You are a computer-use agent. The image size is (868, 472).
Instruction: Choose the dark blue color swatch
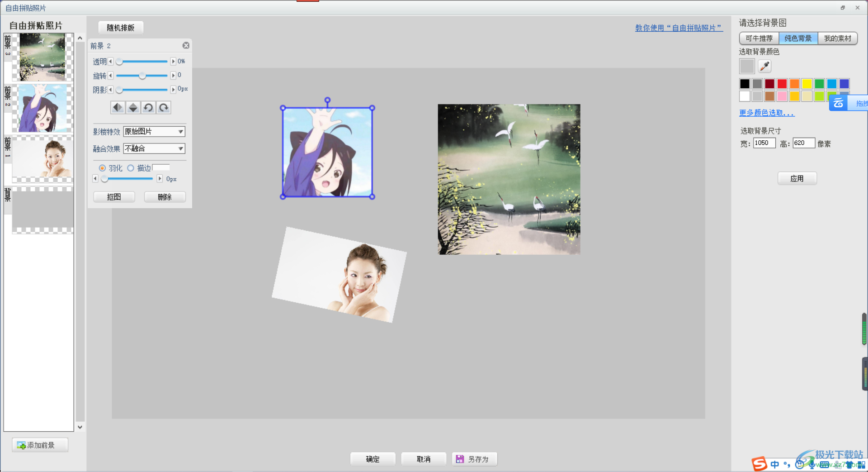point(844,84)
